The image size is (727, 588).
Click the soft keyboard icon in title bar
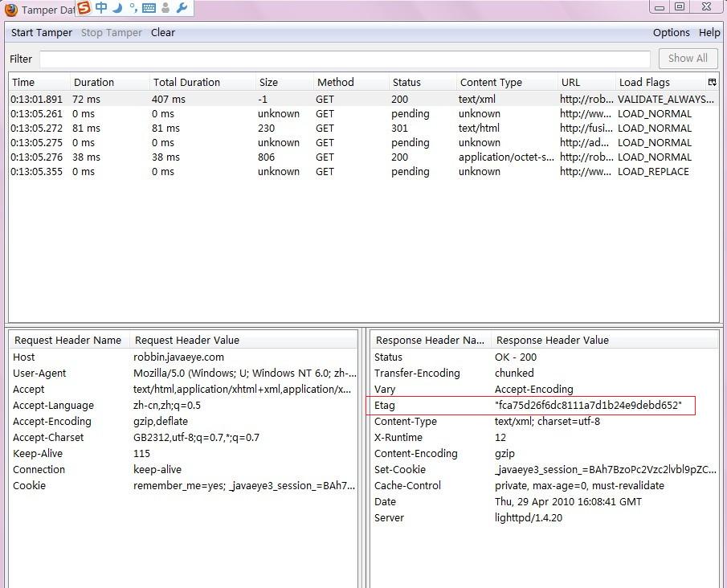[150, 9]
